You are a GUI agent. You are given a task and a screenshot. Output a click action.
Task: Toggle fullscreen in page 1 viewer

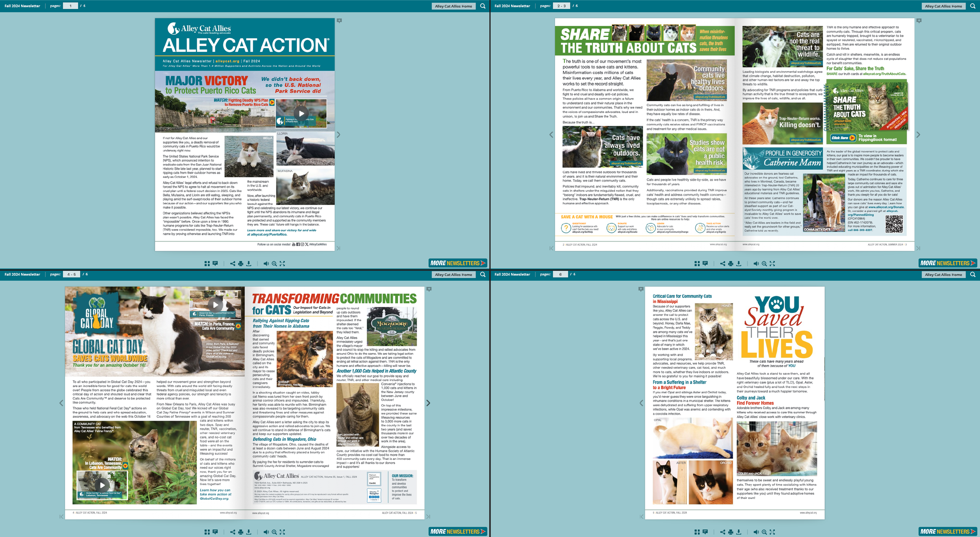click(282, 263)
